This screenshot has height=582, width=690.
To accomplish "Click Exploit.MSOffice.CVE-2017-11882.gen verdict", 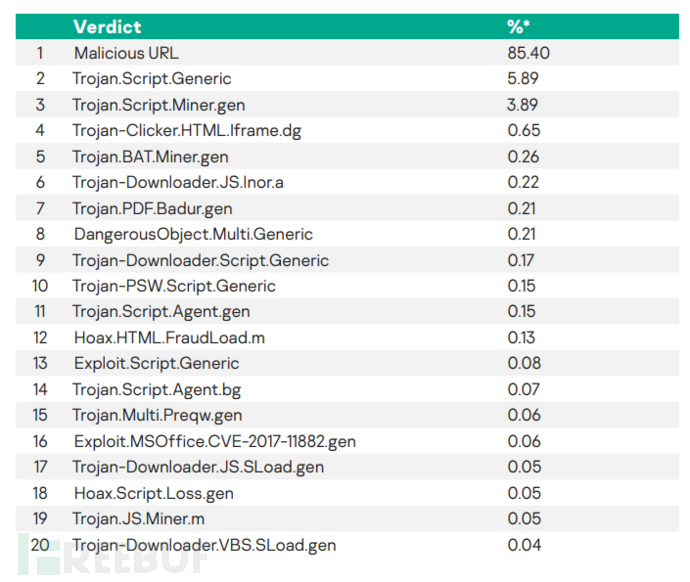I will [x=214, y=441].
